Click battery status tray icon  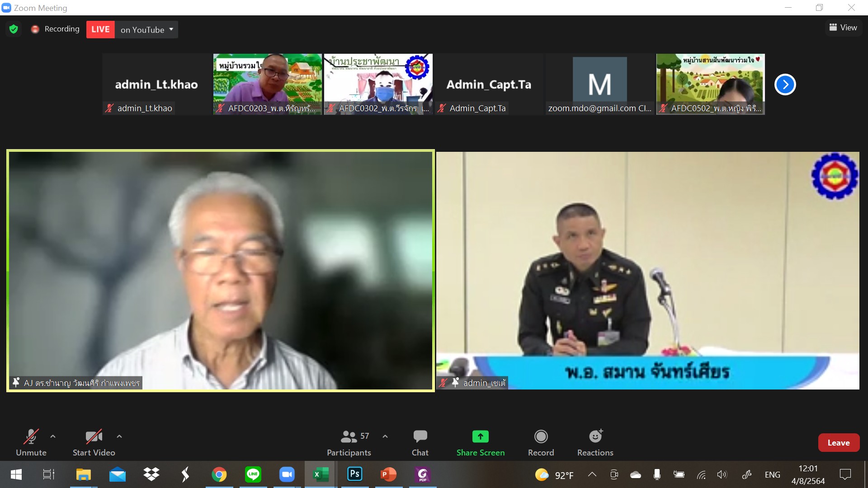tap(679, 474)
